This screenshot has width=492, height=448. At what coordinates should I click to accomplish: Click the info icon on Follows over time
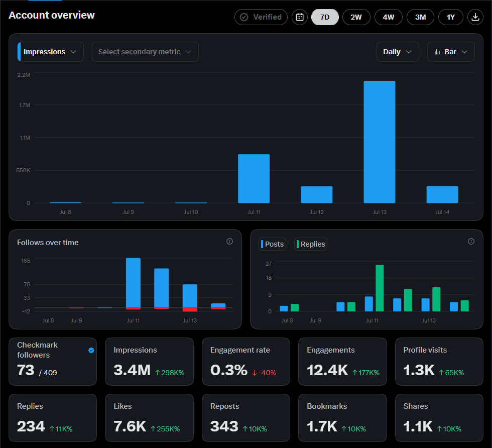(230, 242)
